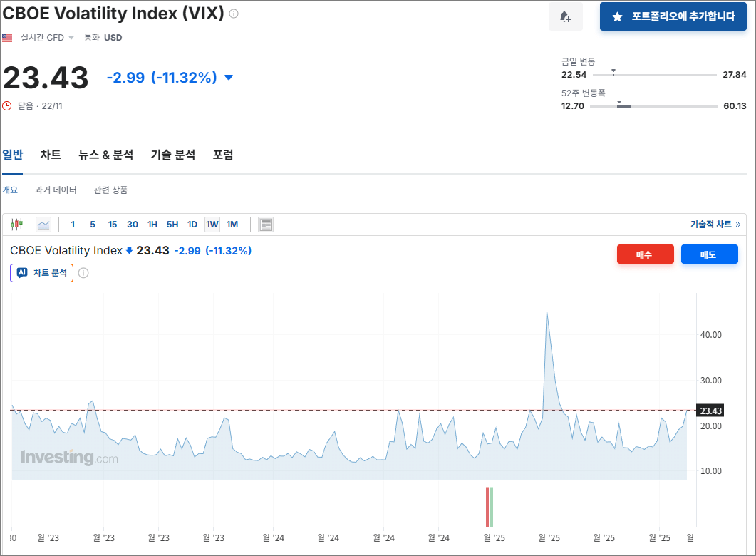Expand the blue arrow beside price change
Viewport: 756px width, 556px height.
click(229, 78)
